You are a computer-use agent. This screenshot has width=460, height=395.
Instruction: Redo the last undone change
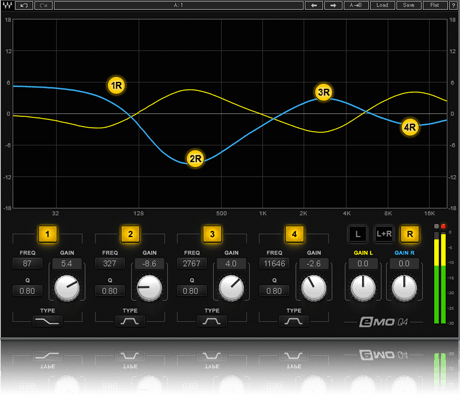coord(43,5)
